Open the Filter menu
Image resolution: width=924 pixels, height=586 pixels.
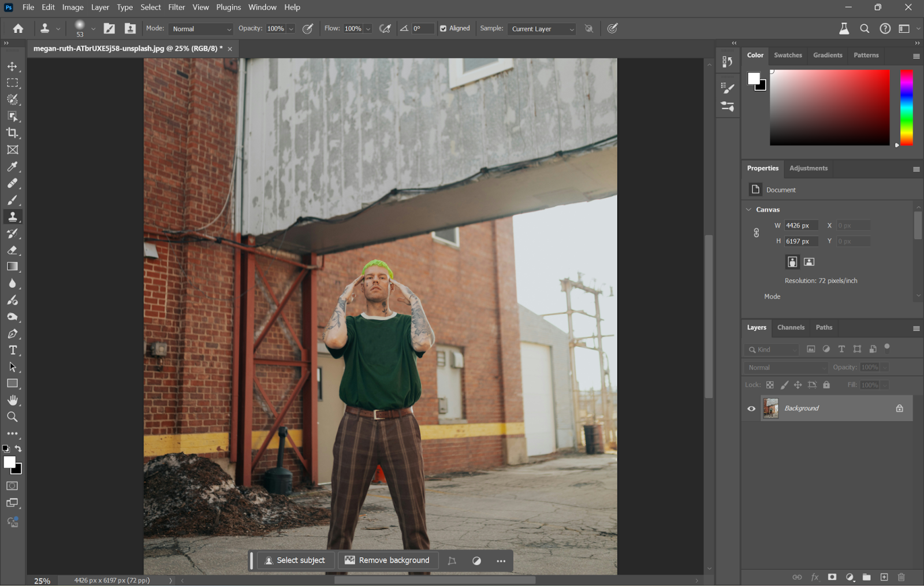click(x=177, y=8)
